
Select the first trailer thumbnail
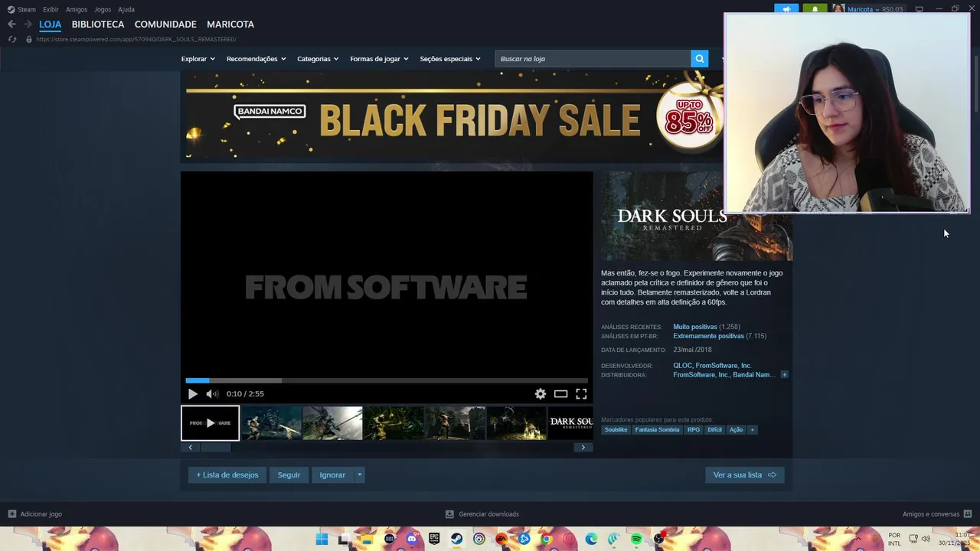tap(210, 423)
